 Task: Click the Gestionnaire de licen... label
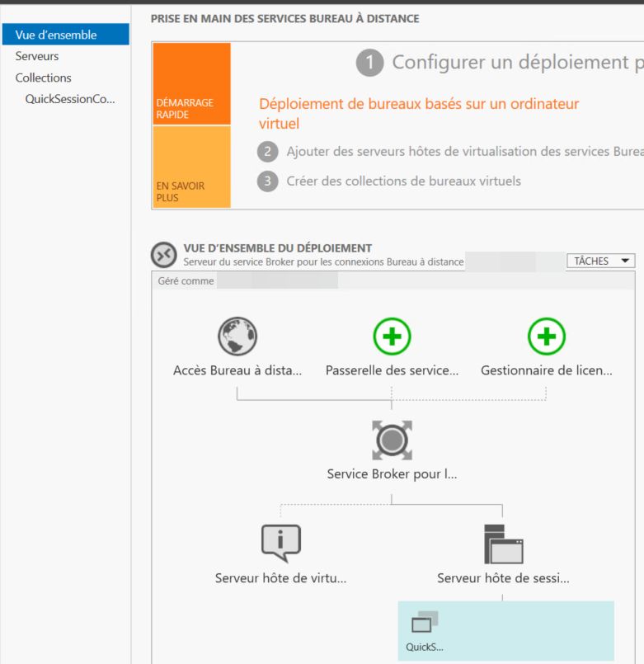tap(547, 370)
